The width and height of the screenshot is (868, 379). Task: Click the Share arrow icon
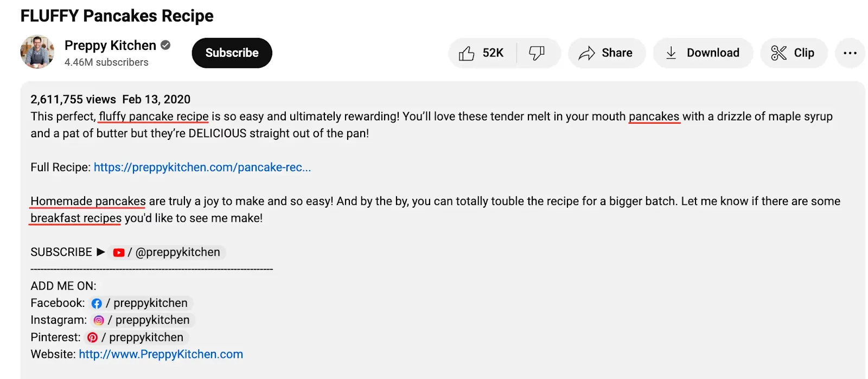[587, 53]
